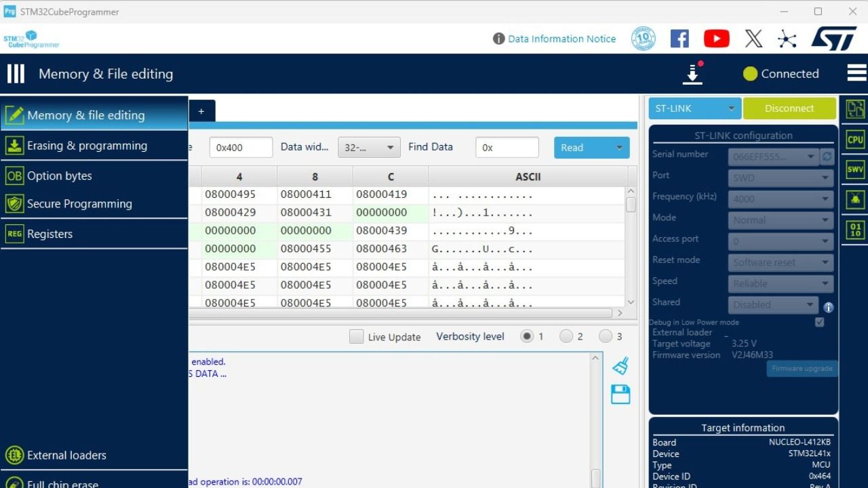Click the 10-year anniversary badge icon

(x=644, y=39)
